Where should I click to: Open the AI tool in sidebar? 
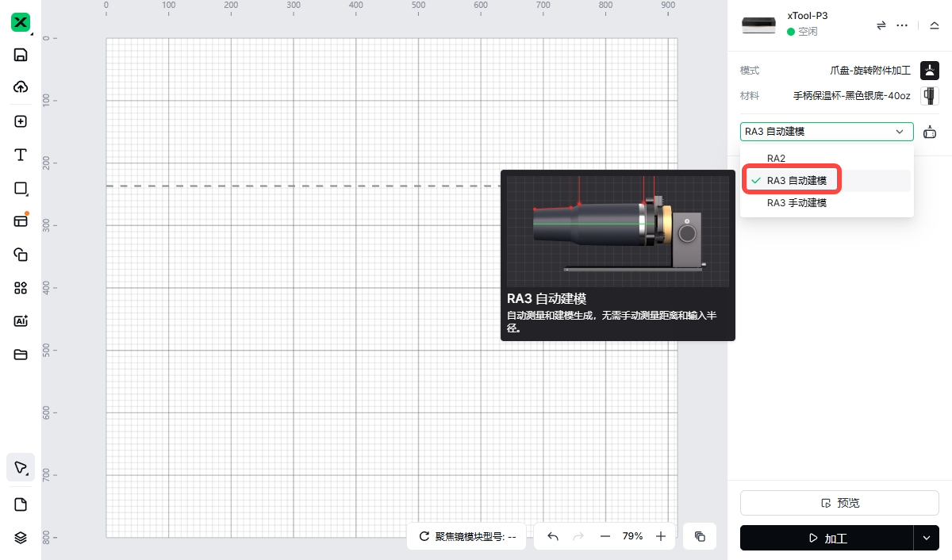point(21,321)
